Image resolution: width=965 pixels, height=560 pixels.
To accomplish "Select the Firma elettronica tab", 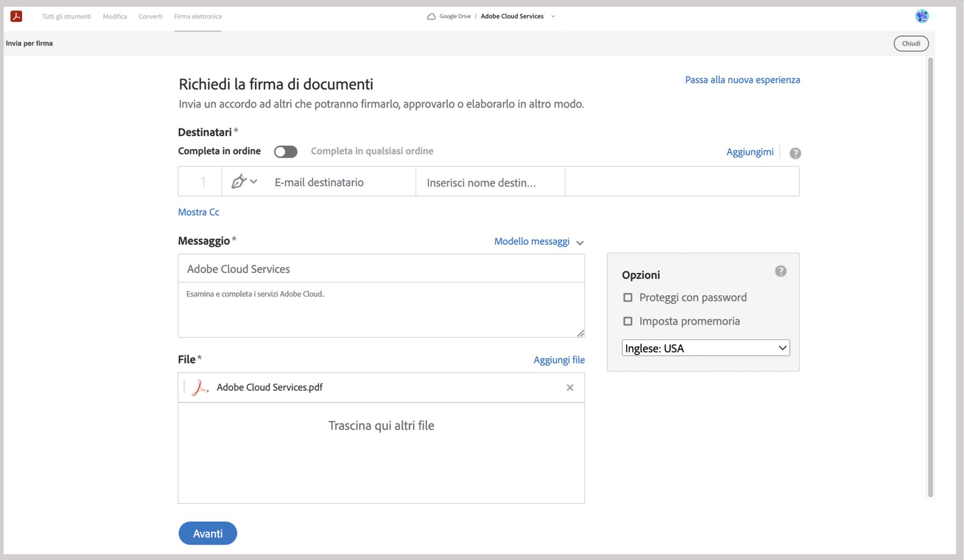I will pyautogui.click(x=198, y=17).
